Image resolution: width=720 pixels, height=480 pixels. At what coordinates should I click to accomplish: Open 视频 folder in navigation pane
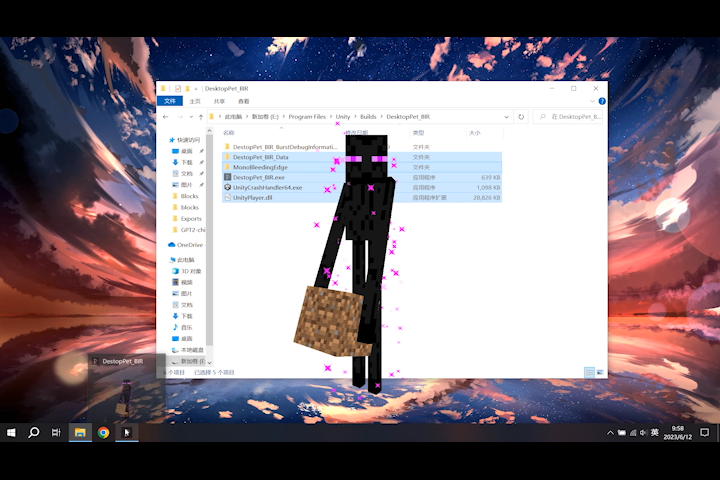(182, 282)
